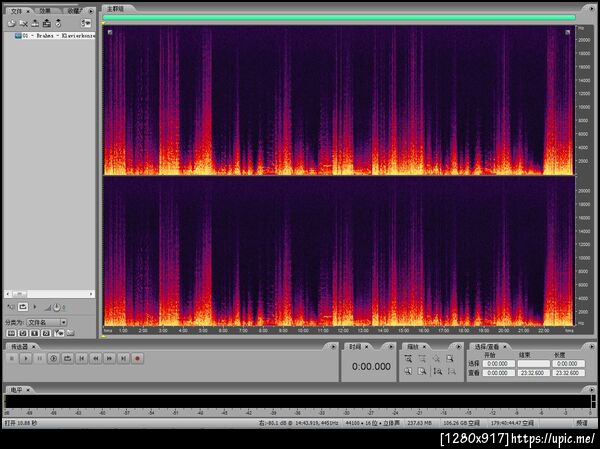Image resolution: width=600 pixels, height=449 pixels.
Task: Open the 传送器 panel menu arrow
Action: pyautogui.click(x=333, y=347)
